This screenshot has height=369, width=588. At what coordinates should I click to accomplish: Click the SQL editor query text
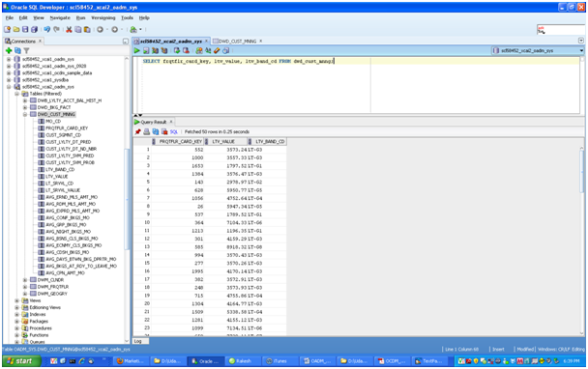(238, 61)
